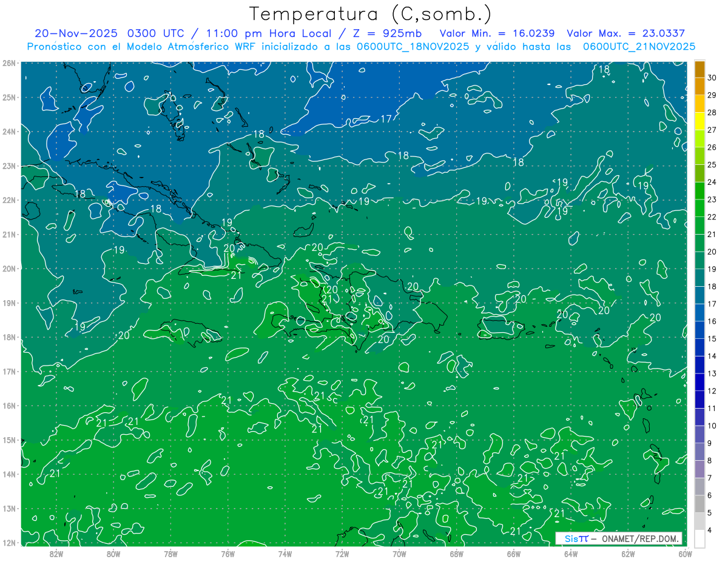The width and height of the screenshot is (728, 562).
Task: Click the '14' label on the color scale
Action: (712, 356)
